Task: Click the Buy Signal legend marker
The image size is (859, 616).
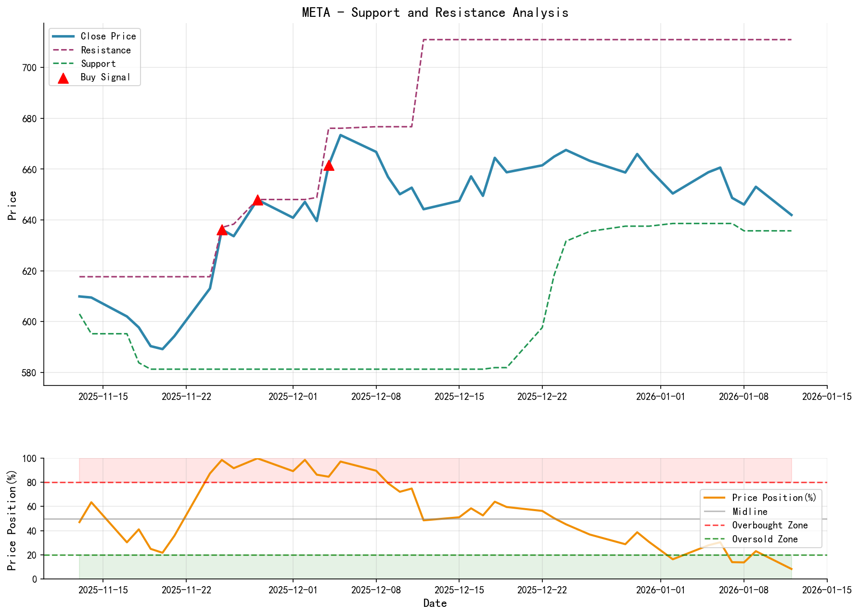Action: (x=63, y=77)
